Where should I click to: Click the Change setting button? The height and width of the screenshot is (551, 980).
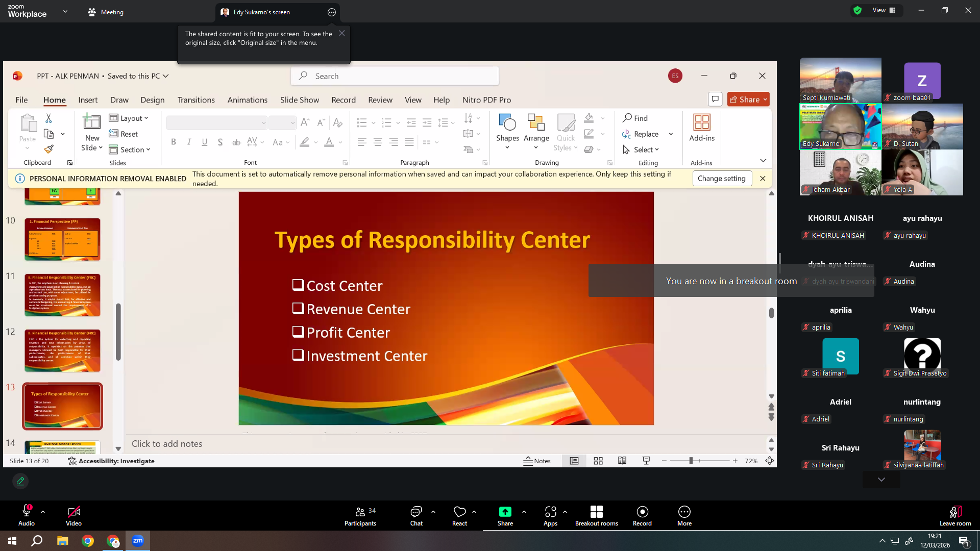722,178
